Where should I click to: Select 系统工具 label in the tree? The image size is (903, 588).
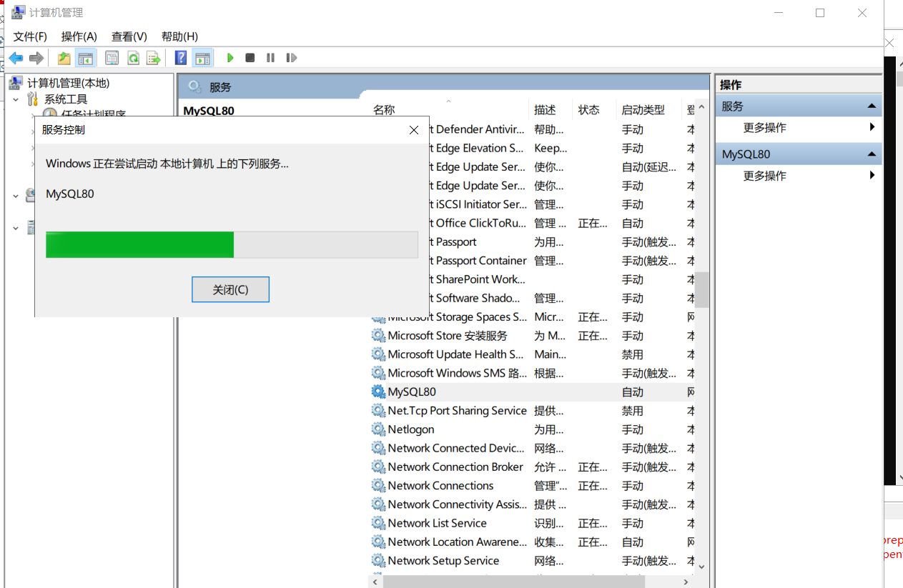[66, 99]
